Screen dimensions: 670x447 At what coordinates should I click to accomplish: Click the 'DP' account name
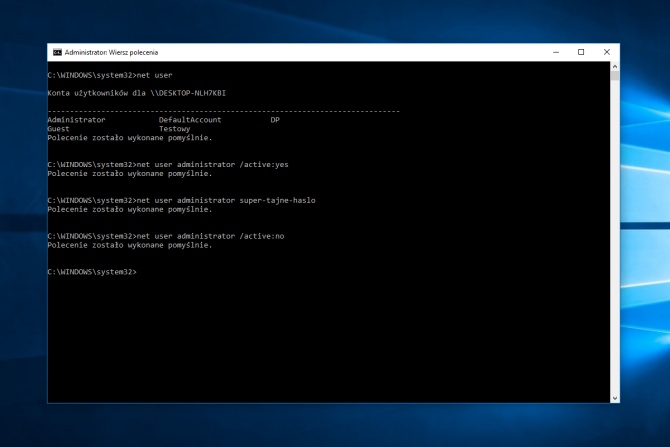[x=275, y=120]
